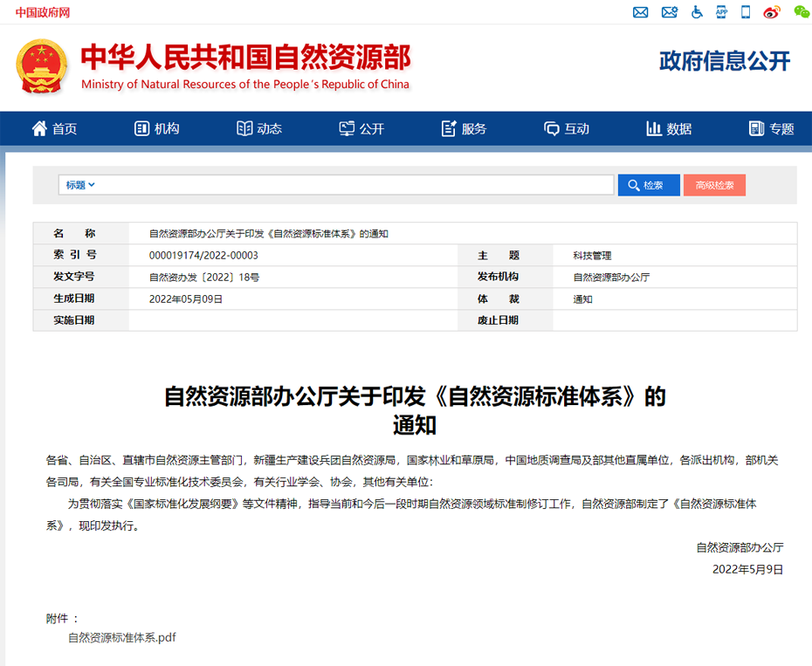Open the mobile version icon
Viewport: 812px width, 666px height.
pyautogui.click(x=746, y=12)
